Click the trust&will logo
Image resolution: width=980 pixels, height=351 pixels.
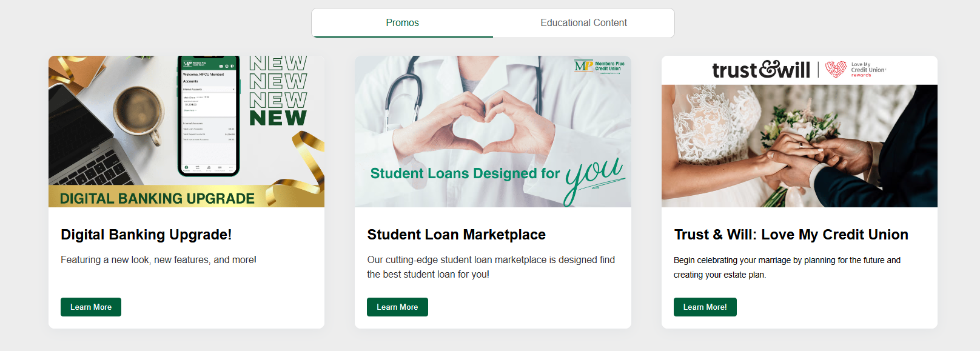pos(760,70)
